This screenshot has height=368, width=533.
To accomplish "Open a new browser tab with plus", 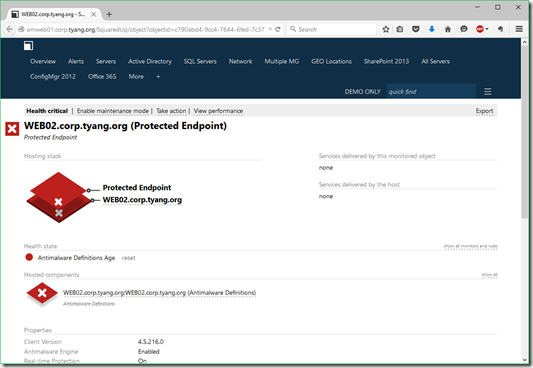I will point(109,14).
